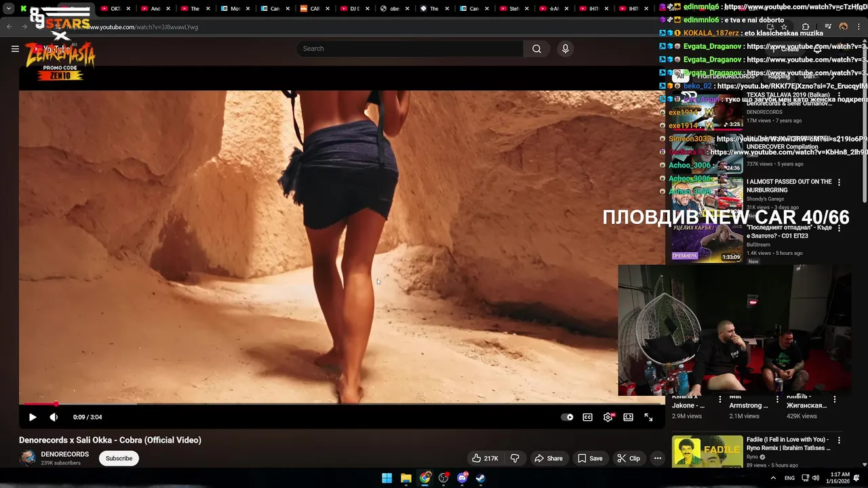The height and width of the screenshot is (488, 868).
Task: Mute the video with the speaker icon
Action: click(x=54, y=418)
